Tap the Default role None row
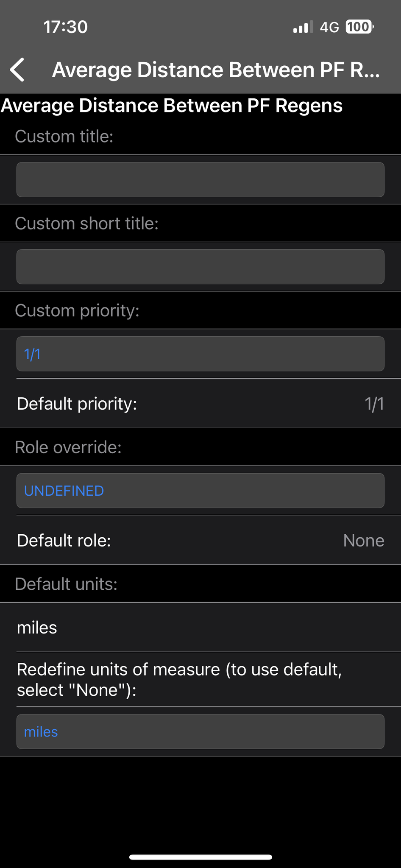 tap(200, 540)
